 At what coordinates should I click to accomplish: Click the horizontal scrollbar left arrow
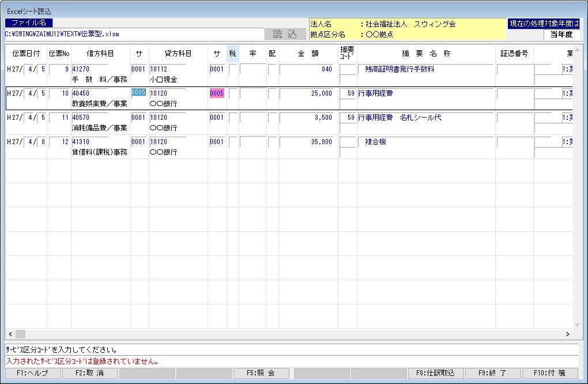[10, 334]
